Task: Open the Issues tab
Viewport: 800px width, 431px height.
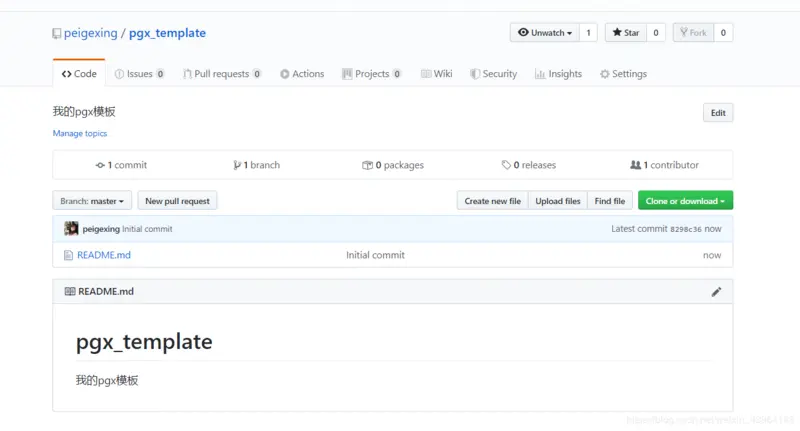Action: (x=139, y=73)
